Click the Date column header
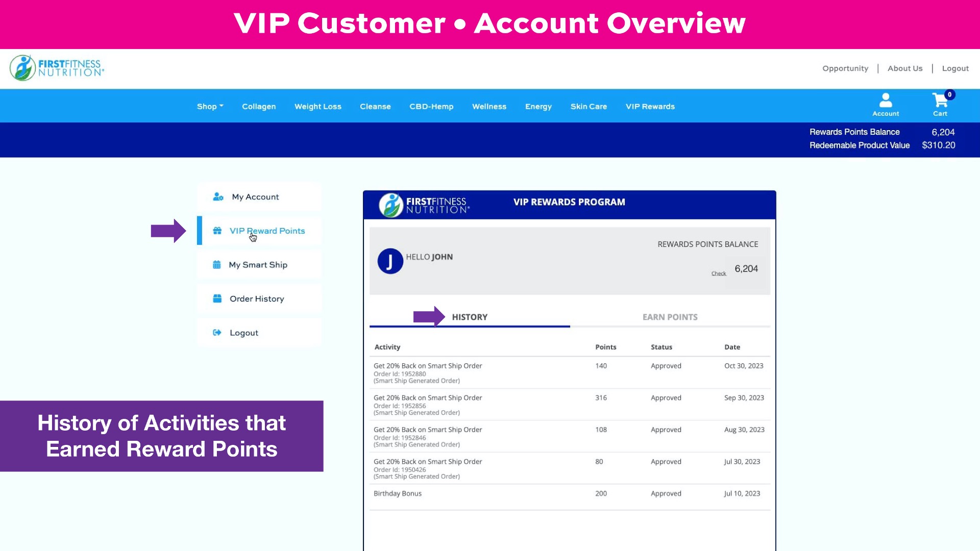 point(732,347)
